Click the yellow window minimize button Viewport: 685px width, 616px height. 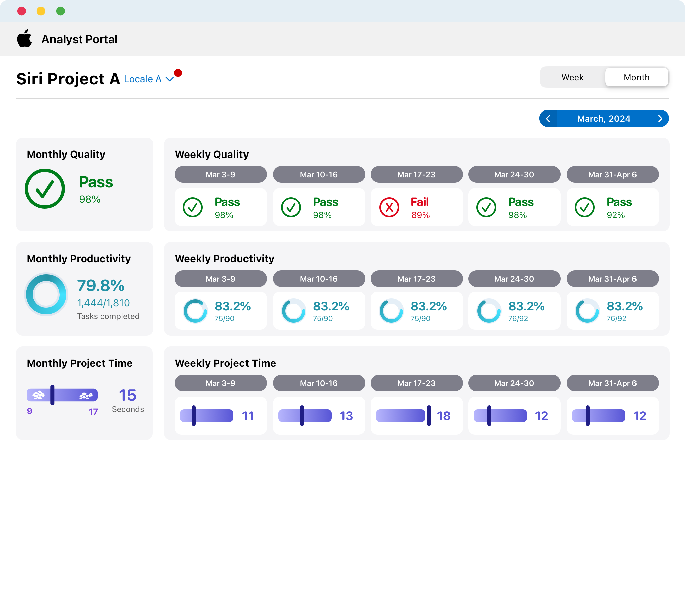[x=41, y=11]
